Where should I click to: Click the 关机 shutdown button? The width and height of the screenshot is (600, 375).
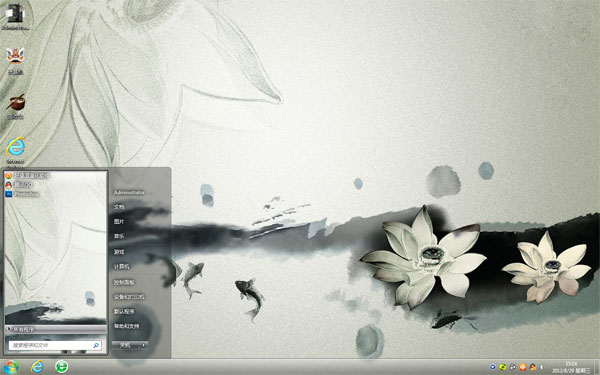click(125, 345)
